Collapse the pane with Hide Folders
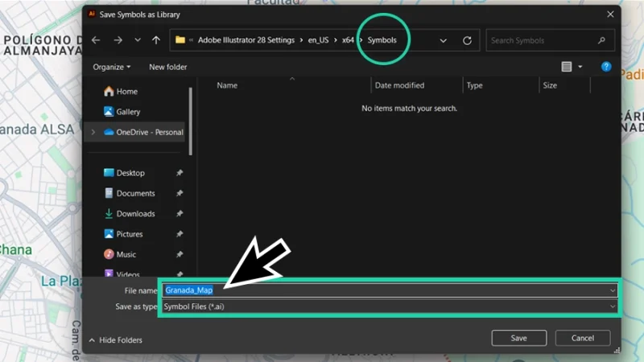The width and height of the screenshot is (644, 362). 115,340
